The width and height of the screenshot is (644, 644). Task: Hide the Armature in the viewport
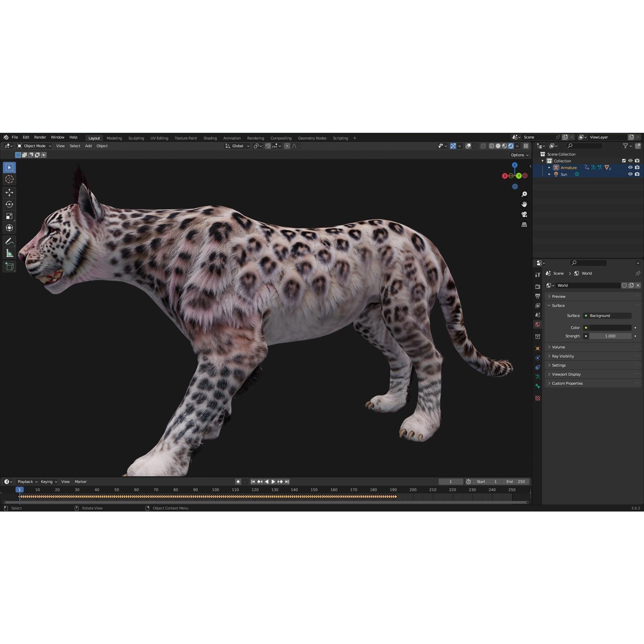coord(630,167)
